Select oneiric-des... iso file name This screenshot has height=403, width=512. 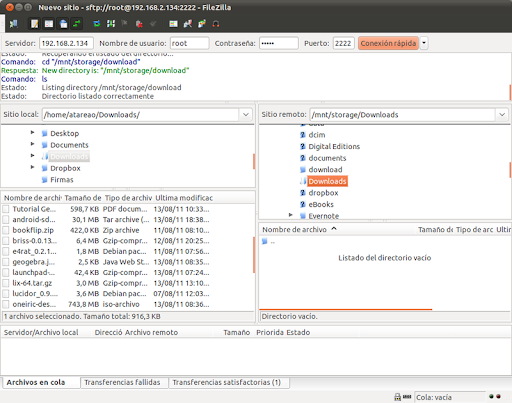coord(34,304)
